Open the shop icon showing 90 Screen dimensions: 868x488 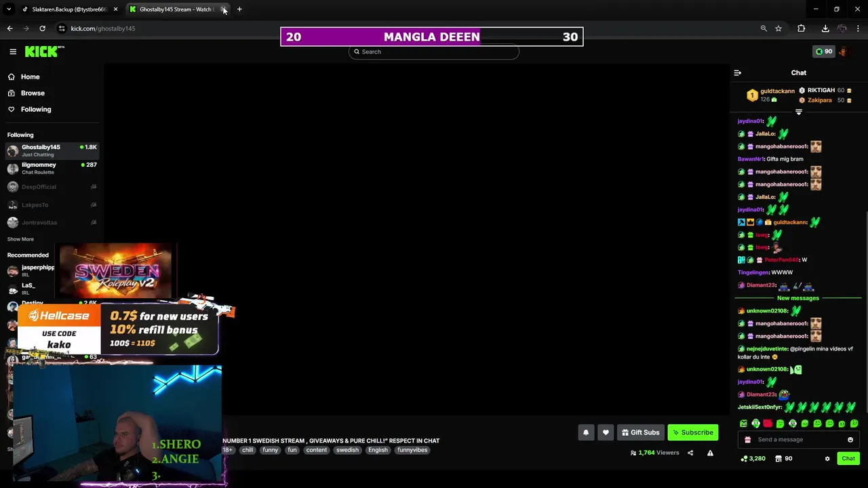[x=784, y=459]
